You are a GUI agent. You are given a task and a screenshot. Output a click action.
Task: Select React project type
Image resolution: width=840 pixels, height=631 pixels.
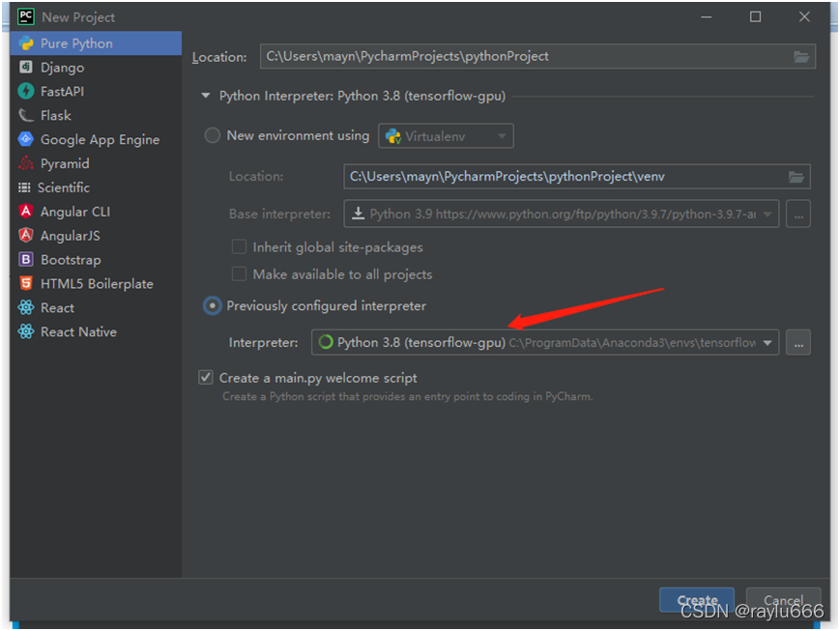[96, 307]
